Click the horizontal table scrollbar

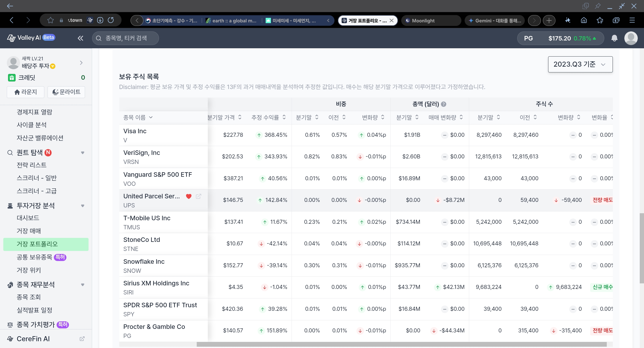401,344
